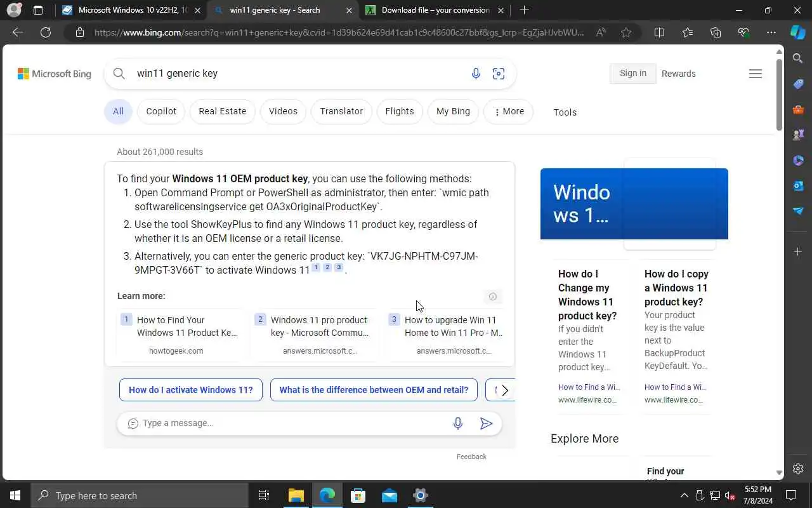812x508 pixels.
Task: Open 'Windows 11 pro product key' source
Action: [x=313, y=335]
